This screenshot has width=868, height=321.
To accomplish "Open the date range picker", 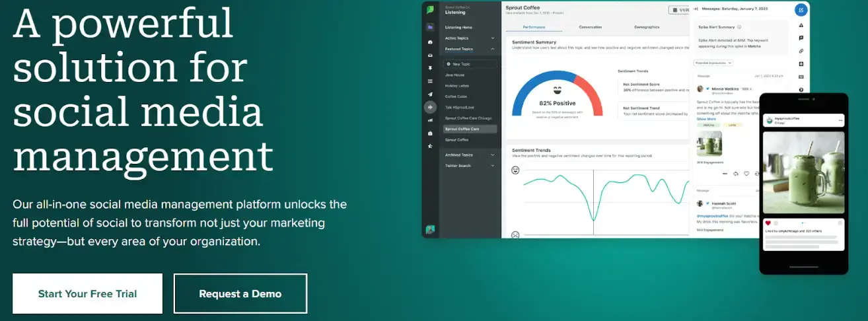I will 678,10.
